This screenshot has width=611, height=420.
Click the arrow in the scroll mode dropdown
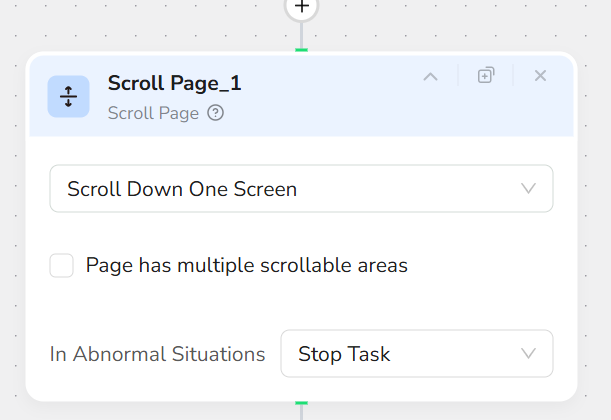528,189
